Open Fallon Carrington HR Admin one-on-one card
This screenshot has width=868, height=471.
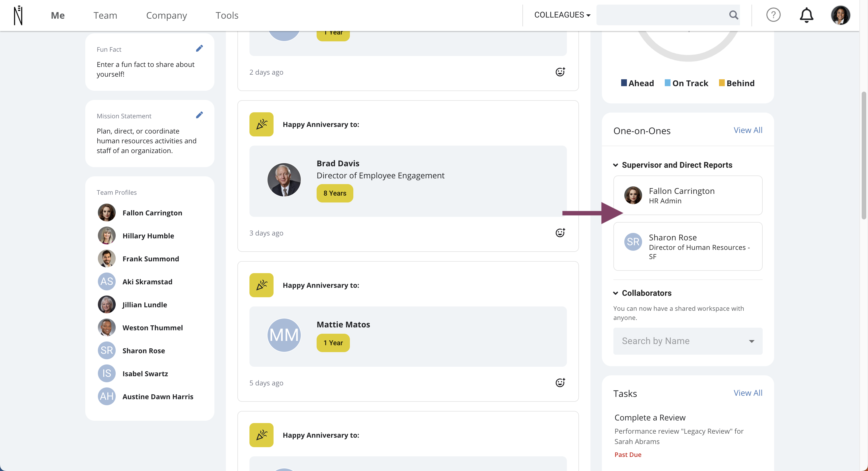point(687,195)
